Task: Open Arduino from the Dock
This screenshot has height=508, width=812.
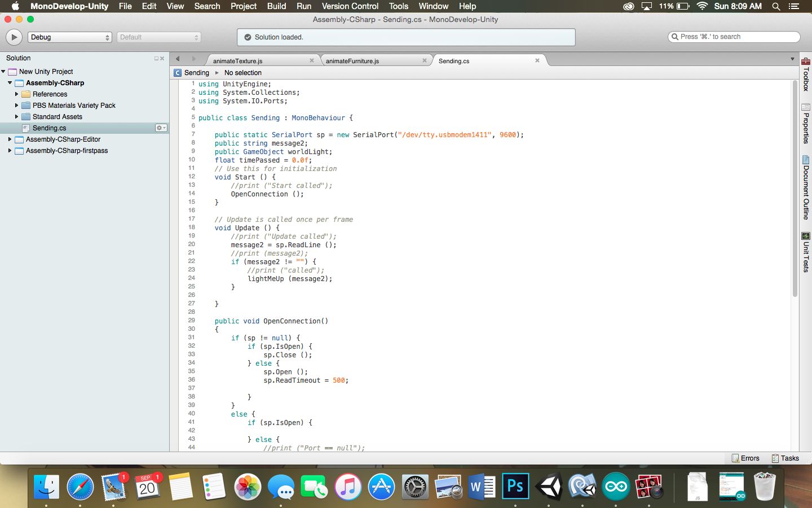Action: click(x=616, y=487)
